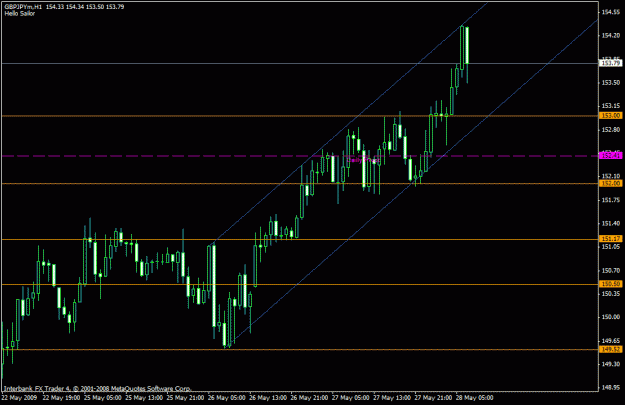Click the 149.30 price axis value
The width and height of the screenshot is (625, 405).
(611, 364)
